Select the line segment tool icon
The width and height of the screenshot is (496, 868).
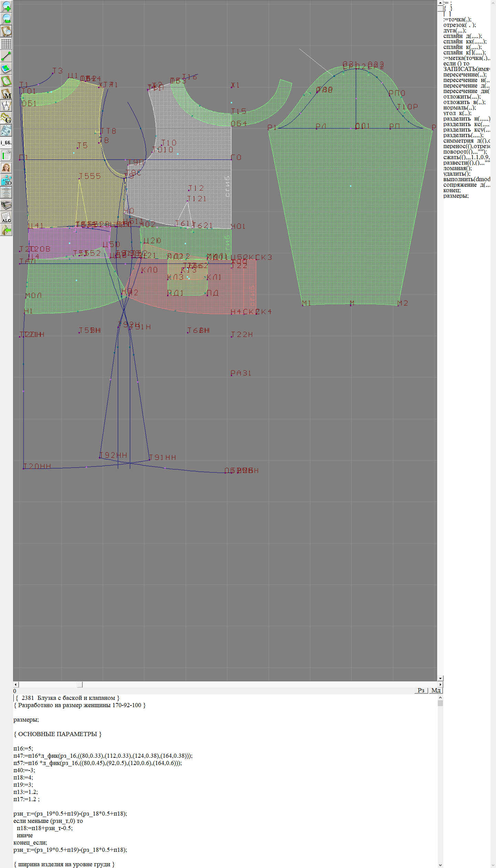tap(6, 56)
